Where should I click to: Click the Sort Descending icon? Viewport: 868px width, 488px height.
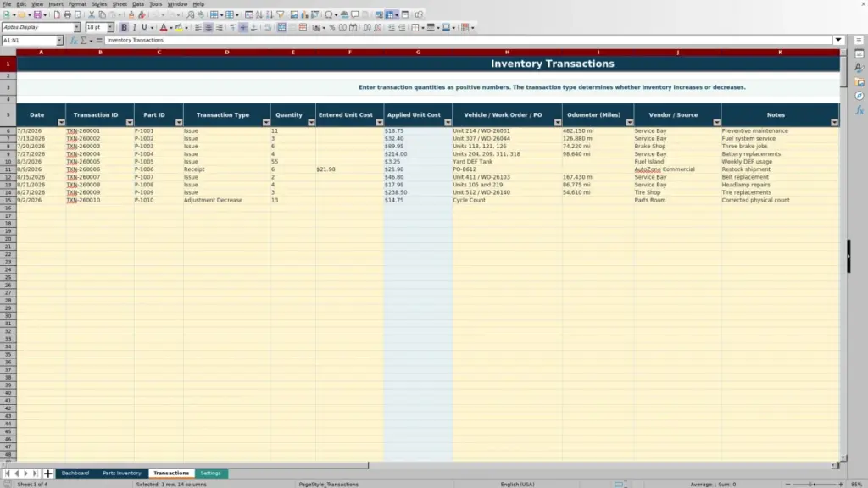[x=270, y=14]
